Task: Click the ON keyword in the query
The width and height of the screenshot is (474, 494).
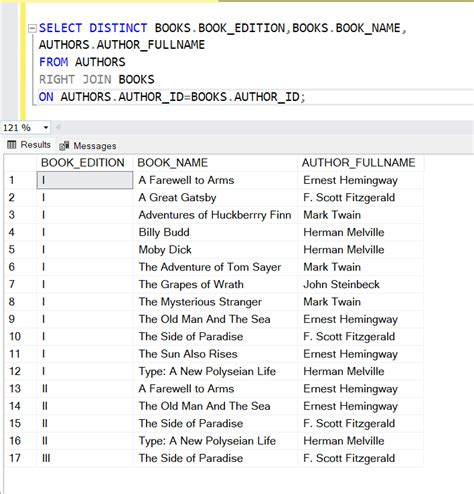Action: pyautogui.click(x=46, y=97)
